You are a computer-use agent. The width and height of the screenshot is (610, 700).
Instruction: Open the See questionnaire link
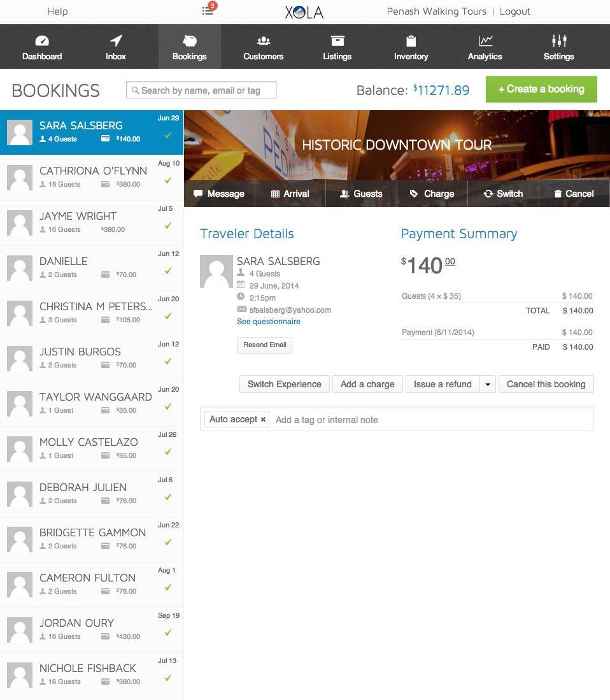pyautogui.click(x=269, y=322)
